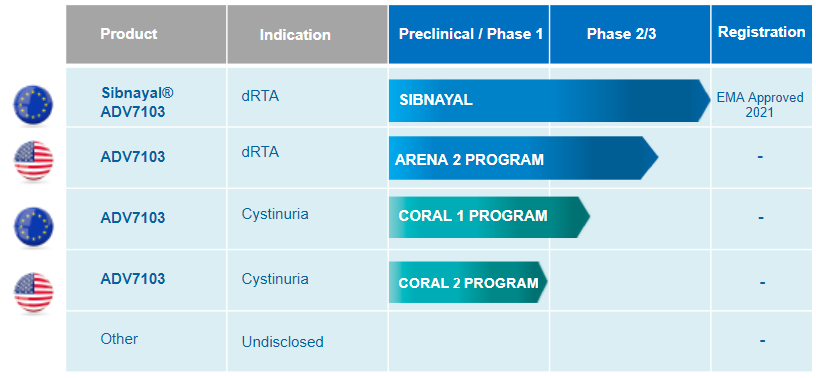The image size is (816, 378).
Task: Click the Other product label
Action: pos(119,339)
